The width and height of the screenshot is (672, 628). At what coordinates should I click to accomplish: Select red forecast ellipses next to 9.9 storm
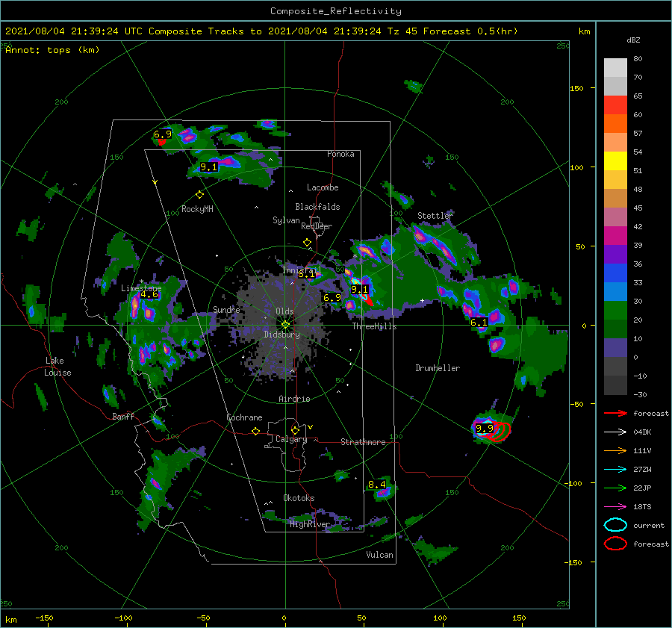pyautogui.click(x=500, y=432)
